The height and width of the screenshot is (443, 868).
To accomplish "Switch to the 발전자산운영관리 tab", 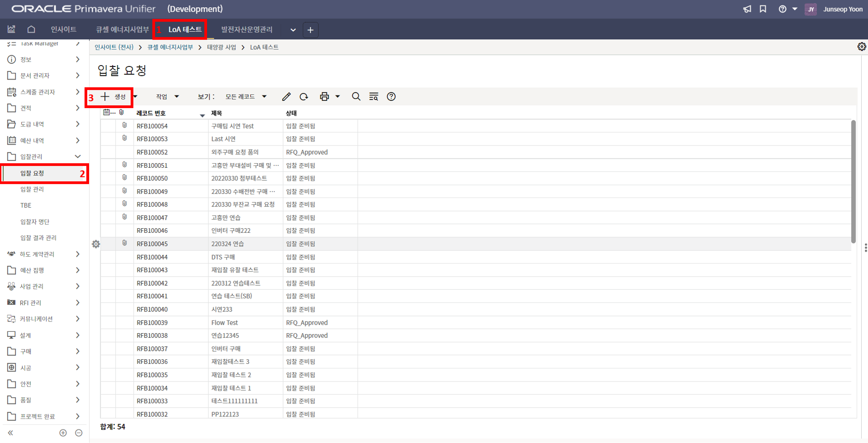I will click(x=246, y=29).
